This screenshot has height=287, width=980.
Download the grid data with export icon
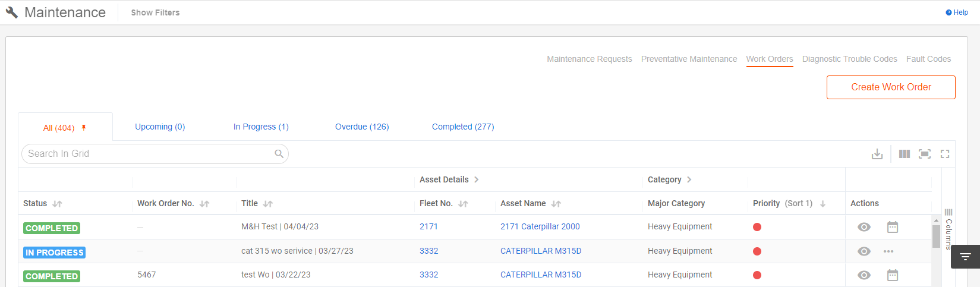(877, 154)
